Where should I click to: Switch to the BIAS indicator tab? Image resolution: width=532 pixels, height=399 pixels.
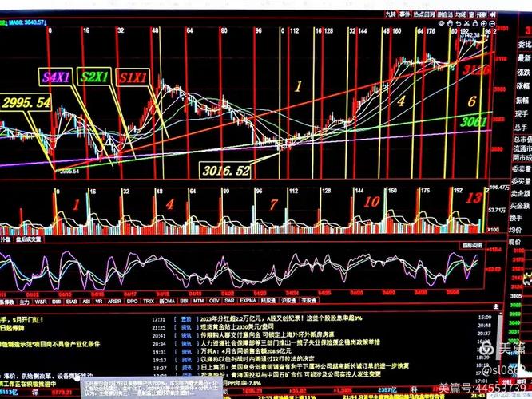72,302
